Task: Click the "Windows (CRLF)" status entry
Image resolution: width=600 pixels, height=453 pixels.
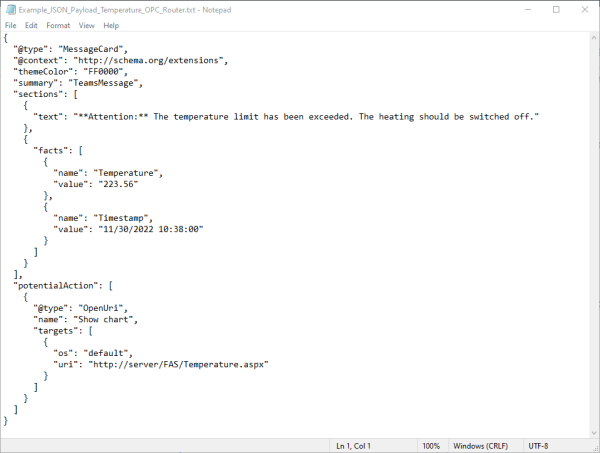Action: [x=480, y=446]
